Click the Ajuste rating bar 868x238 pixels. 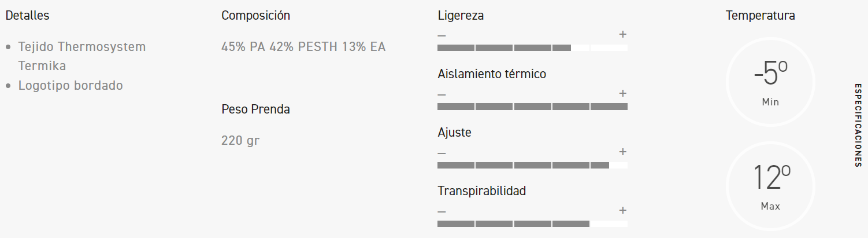(x=532, y=165)
